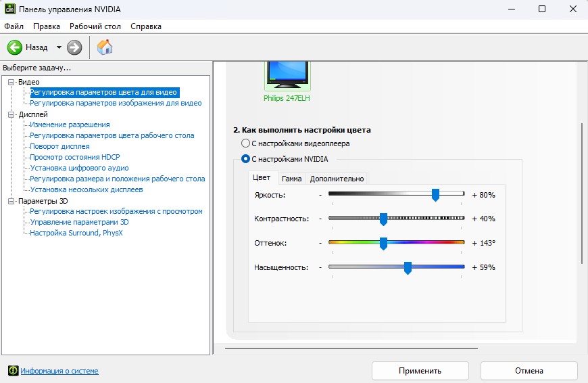Click the Контрастность slider handle
Viewport: 588px width, 383px height.
tap(383, 219)
